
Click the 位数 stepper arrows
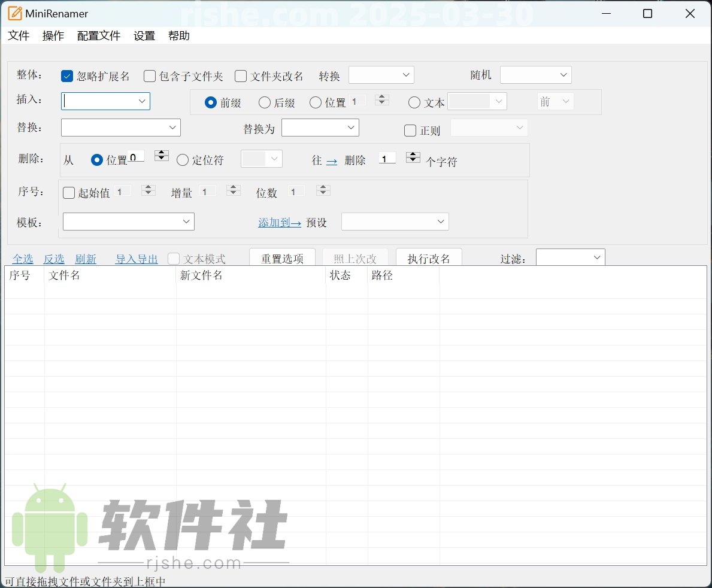point(323,190)
